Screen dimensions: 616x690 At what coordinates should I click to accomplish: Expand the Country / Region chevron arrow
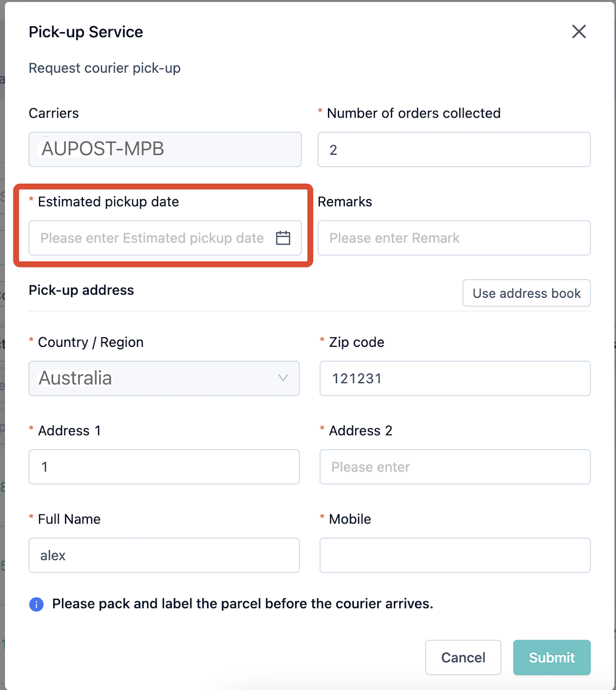(x=283, y=378)
